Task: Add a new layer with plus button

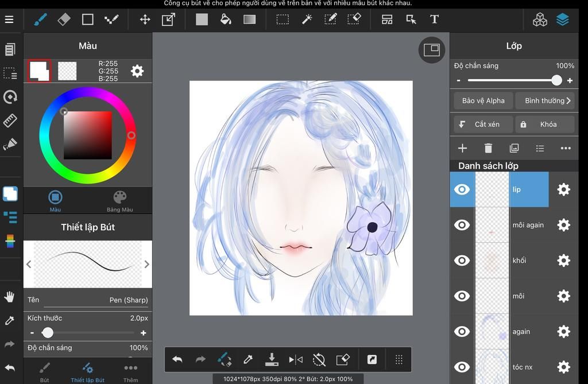Action: click(462, 148)
